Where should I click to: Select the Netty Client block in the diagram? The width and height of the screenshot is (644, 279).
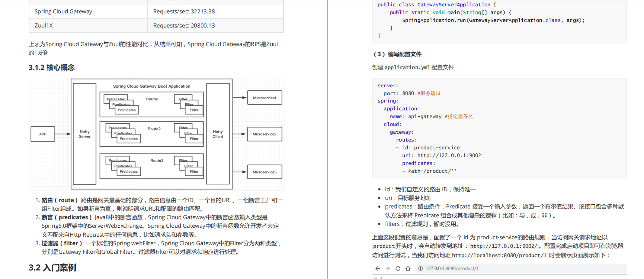coord(218,134)
